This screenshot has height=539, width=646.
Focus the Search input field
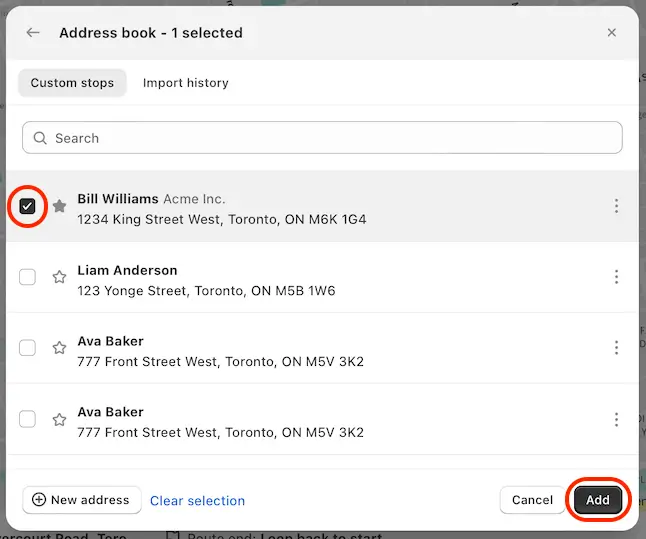(322, 138)
